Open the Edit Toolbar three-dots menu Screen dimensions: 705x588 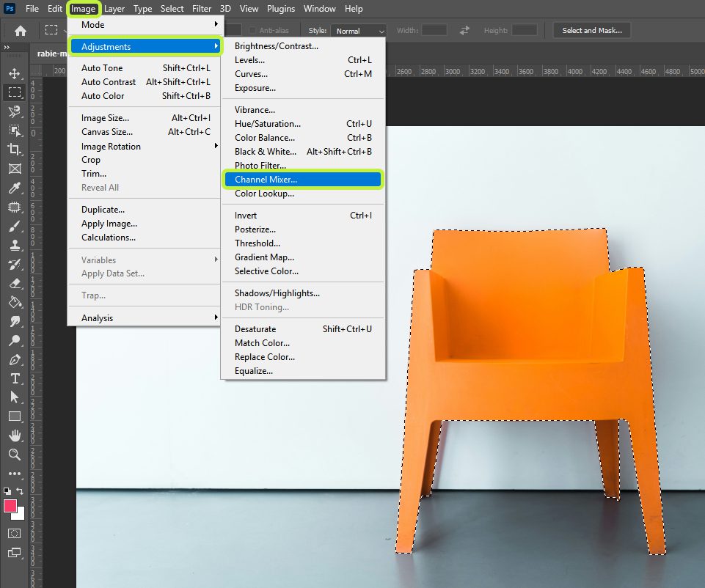pos(15,474)
